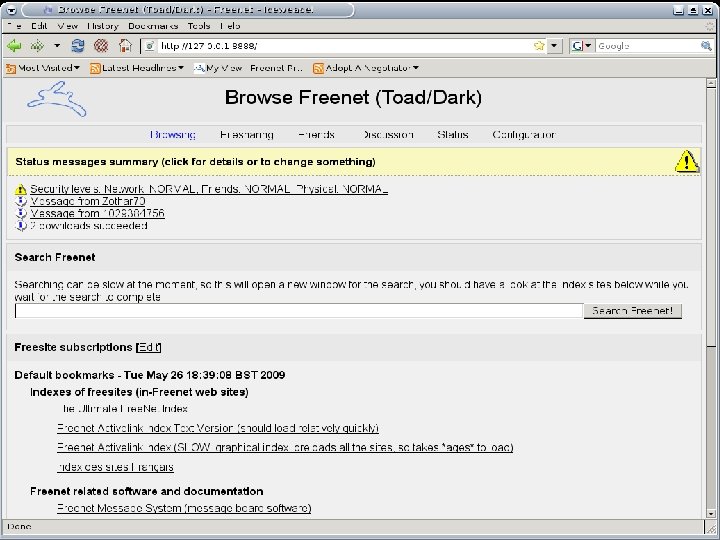
Task: Open the Tools menu
Action: [199, 26]
